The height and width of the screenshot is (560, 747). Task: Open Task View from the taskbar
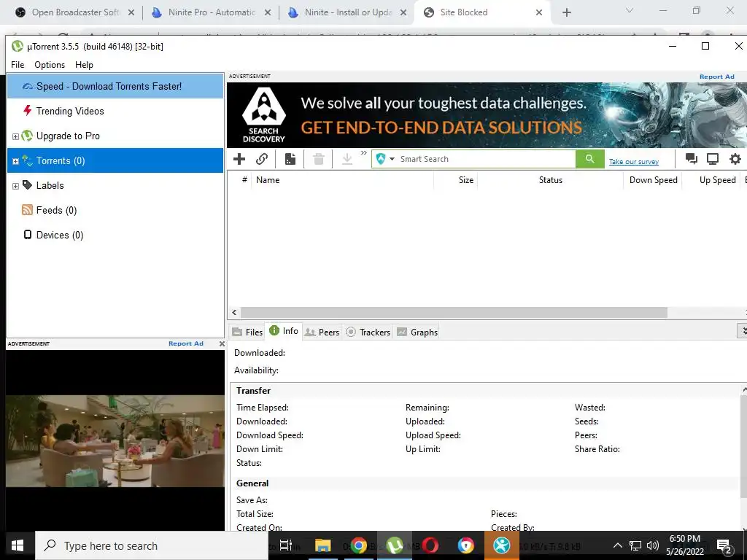pyautogui.click(x=286, y=545)
